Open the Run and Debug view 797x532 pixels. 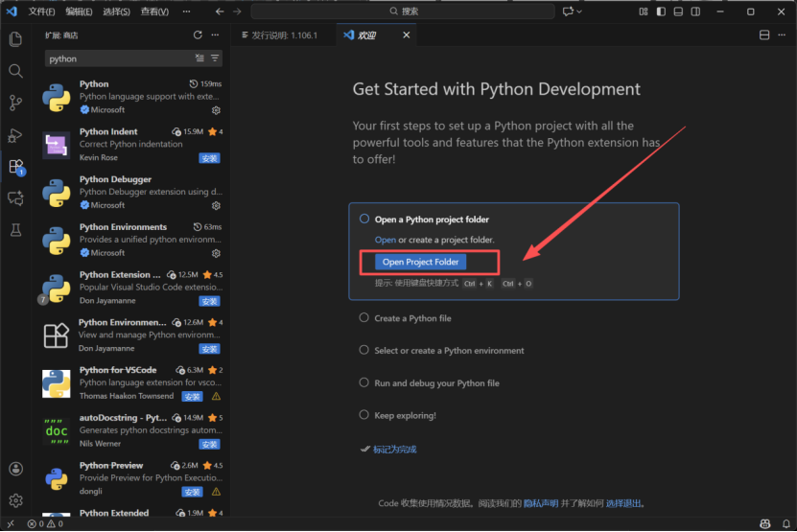tap(15, 135)
